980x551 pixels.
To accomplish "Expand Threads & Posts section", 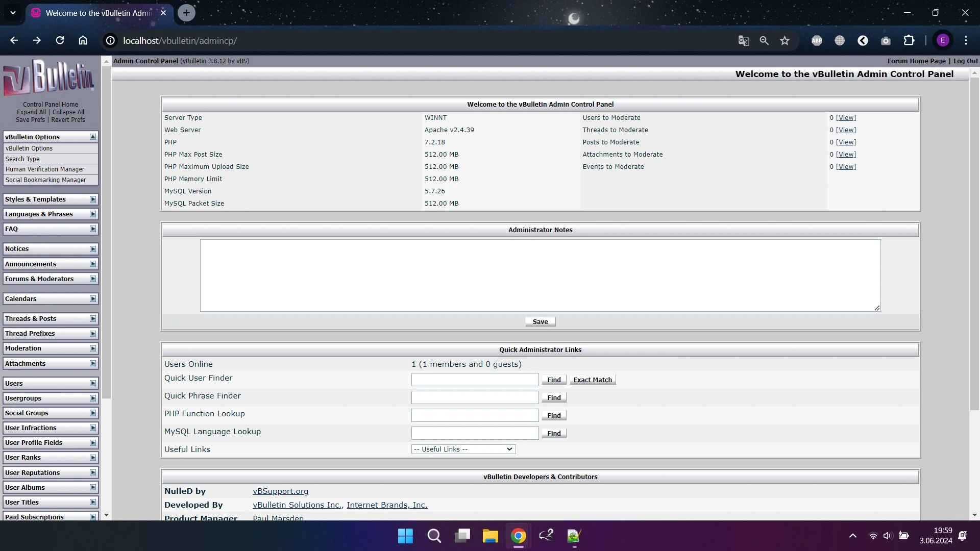I will coord(93,319).
